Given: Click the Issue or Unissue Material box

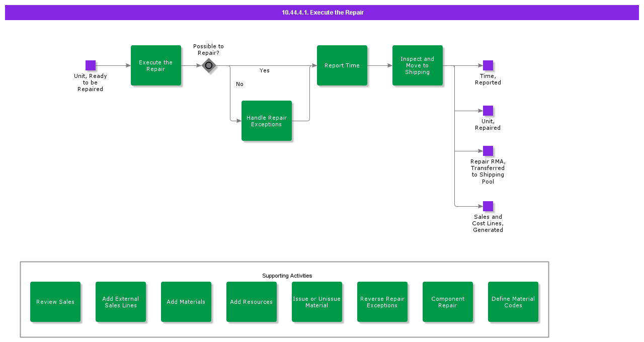Looking at the screenshot, I should (317, 302).
